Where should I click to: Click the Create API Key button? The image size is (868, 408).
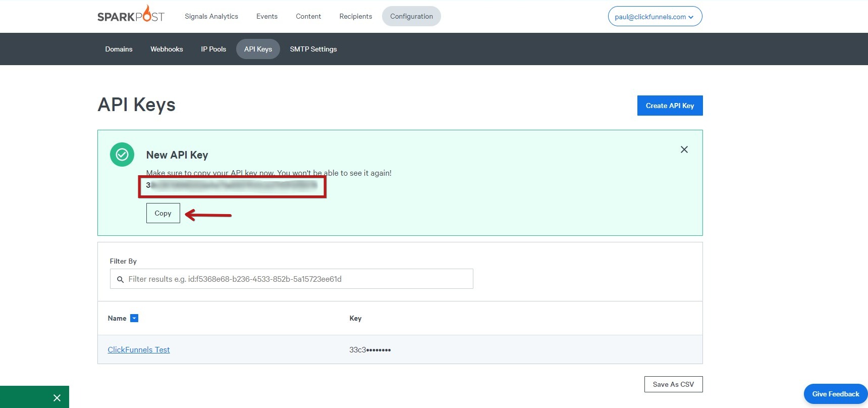click(670, 106)
